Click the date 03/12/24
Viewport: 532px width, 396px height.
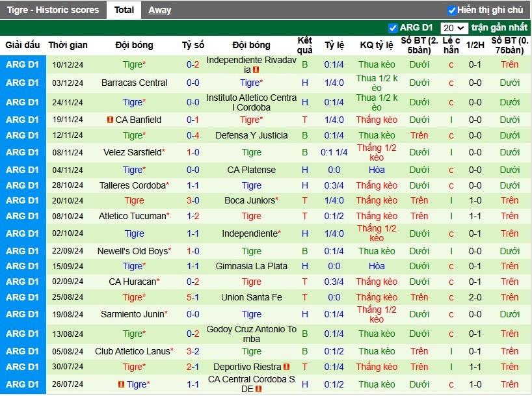click(x=68, y=83)
